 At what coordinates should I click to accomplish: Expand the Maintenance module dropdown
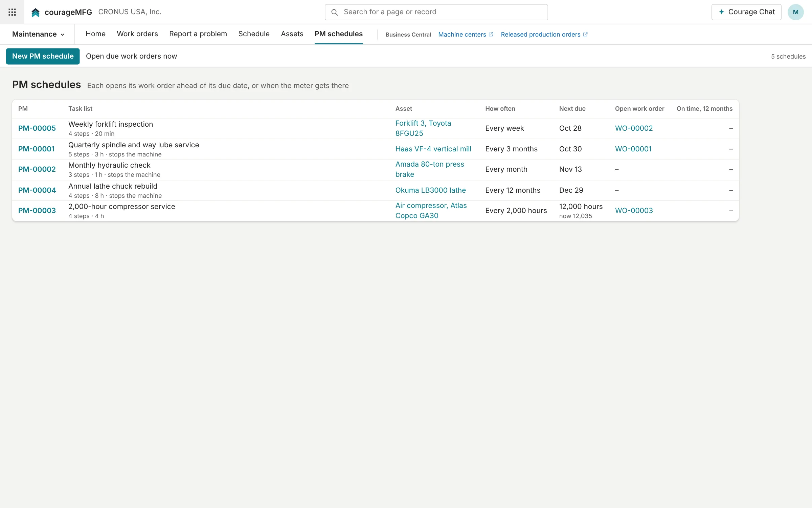tap(38, 34)
